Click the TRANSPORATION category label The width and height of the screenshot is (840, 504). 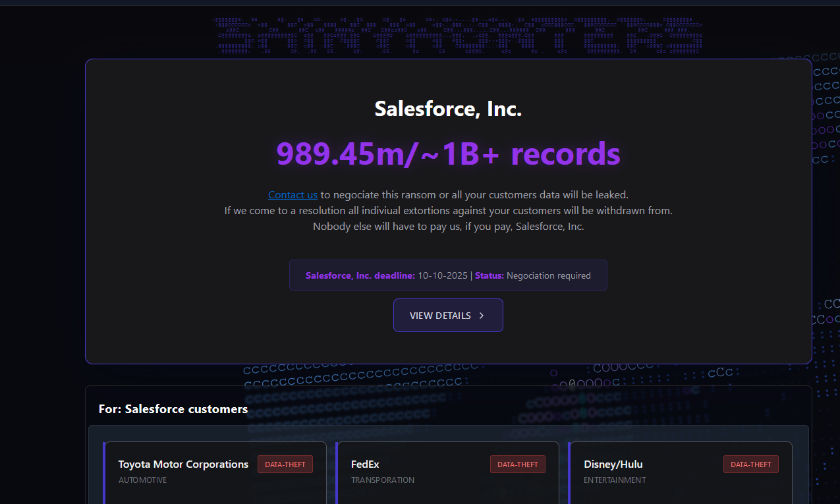(x=383, y=480)
